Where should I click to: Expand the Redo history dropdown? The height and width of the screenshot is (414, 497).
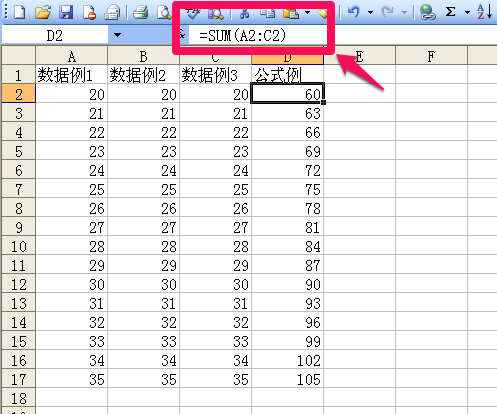click(404, 13)
